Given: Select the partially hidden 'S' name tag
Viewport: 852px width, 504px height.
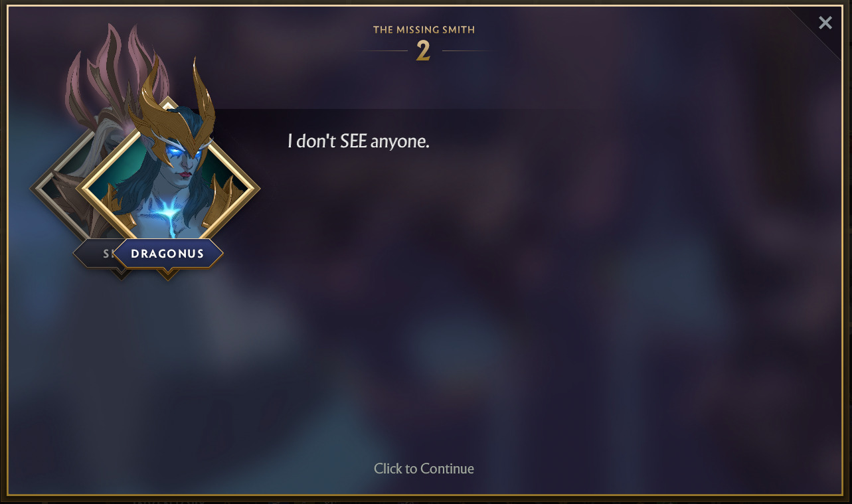Looking at the screenshot, I should point(100,254).
